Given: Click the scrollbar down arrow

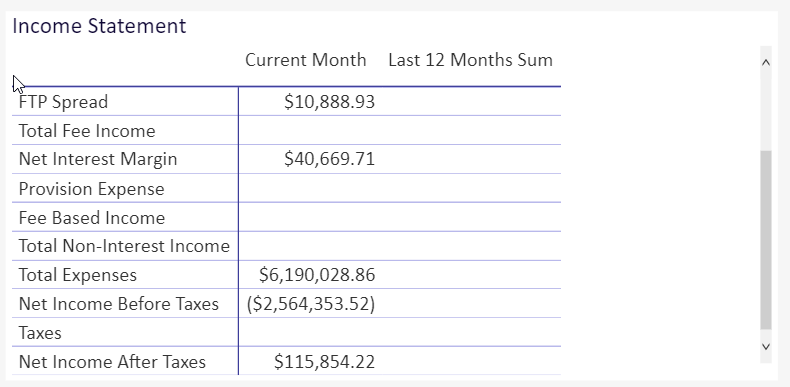Looking at the screenshot, I should 766,346.
